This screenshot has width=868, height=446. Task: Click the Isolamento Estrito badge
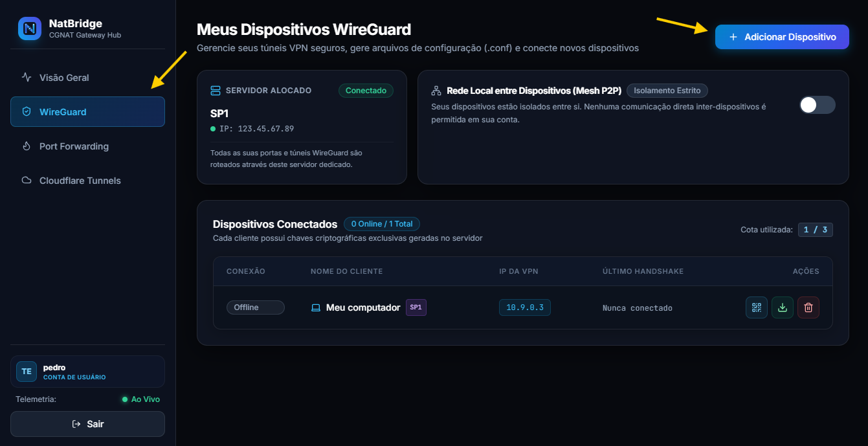coord(667,91)
